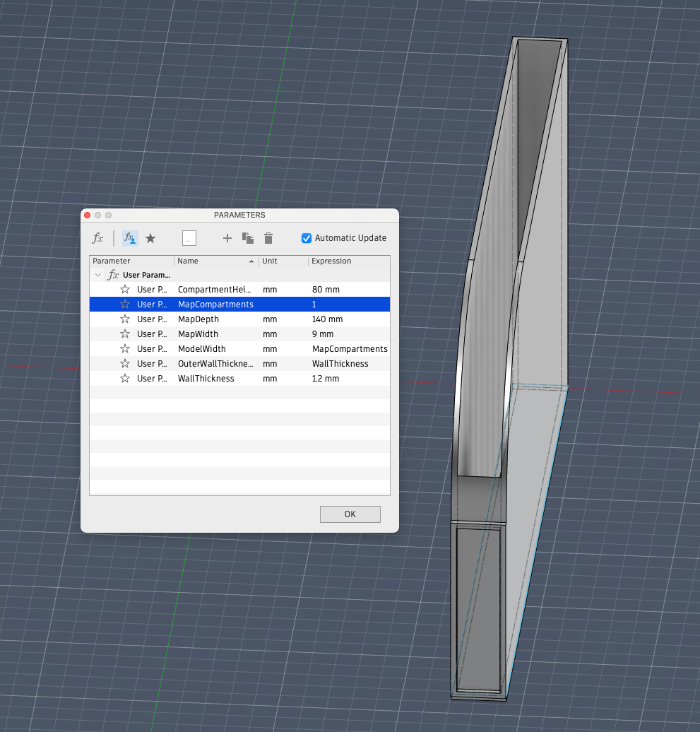Toggle expression display with the box icon
The image size is (700, 732).
(x=189, y=238)
